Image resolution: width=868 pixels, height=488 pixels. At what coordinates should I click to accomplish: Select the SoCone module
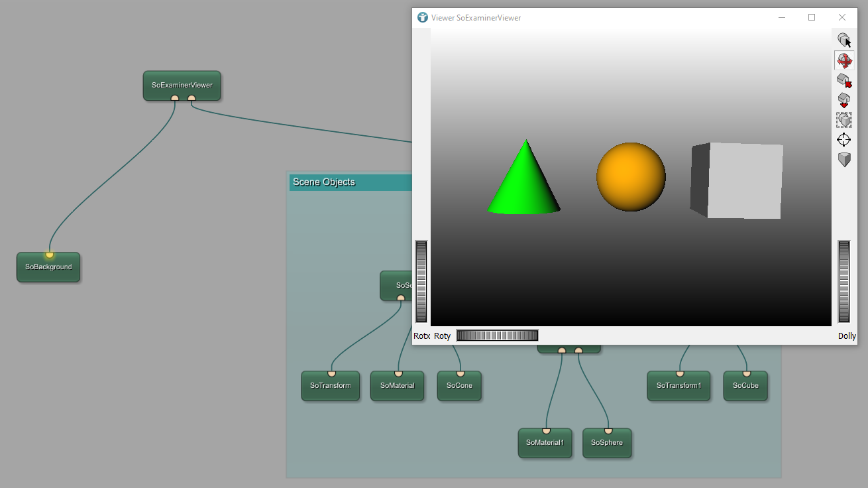pos(459,386)
